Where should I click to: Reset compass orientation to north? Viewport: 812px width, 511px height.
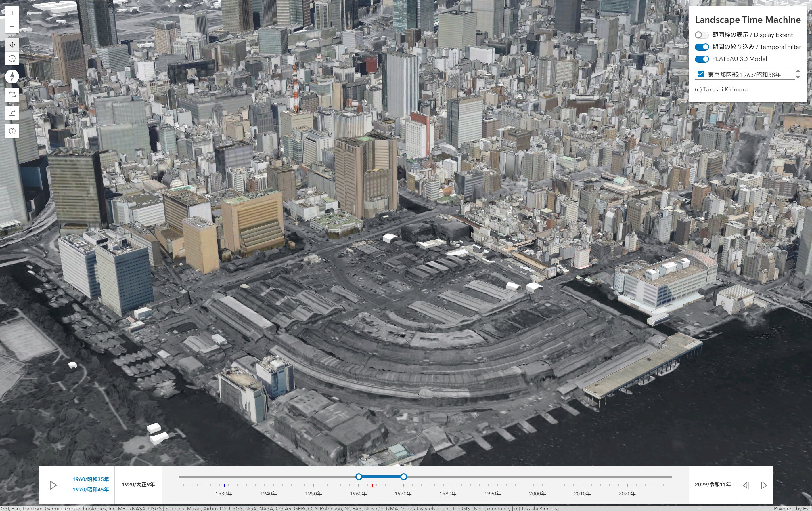click(x=12, y=76)
